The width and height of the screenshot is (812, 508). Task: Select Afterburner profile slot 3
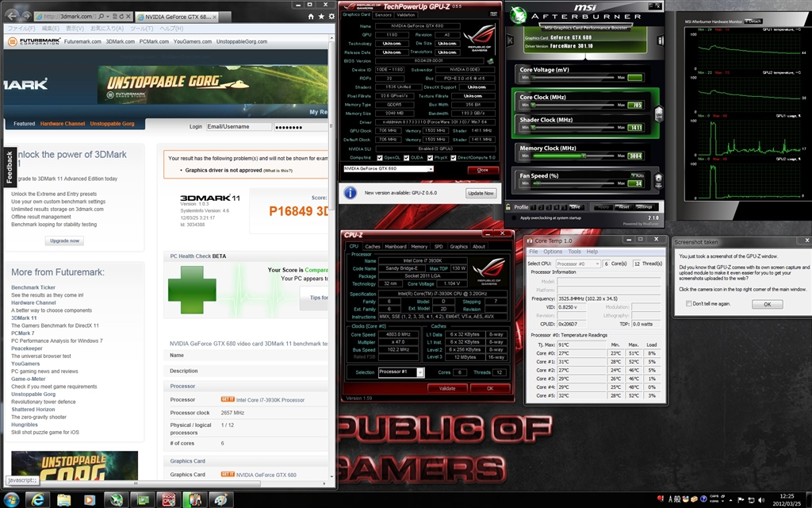[549, 207]
